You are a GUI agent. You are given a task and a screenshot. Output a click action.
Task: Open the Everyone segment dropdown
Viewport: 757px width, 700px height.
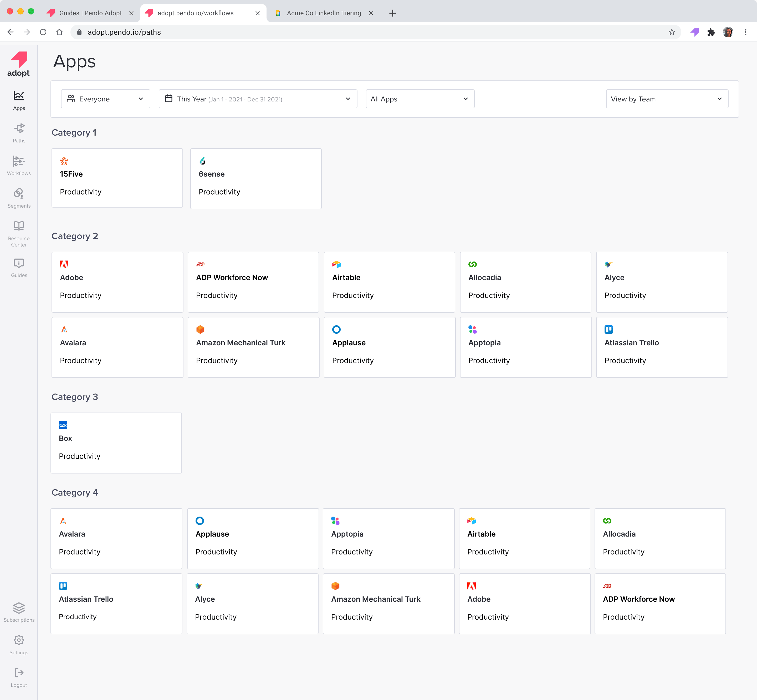click(x=106, y=99)
